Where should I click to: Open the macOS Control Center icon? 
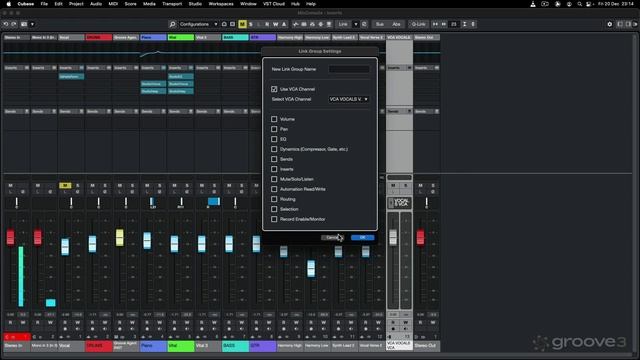589,4
